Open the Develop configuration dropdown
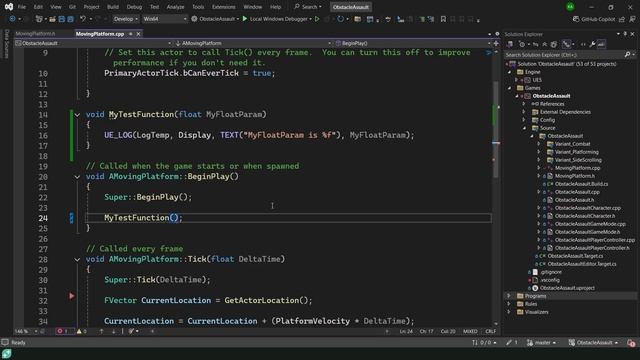640x360 pixels. tap(125, 19)
